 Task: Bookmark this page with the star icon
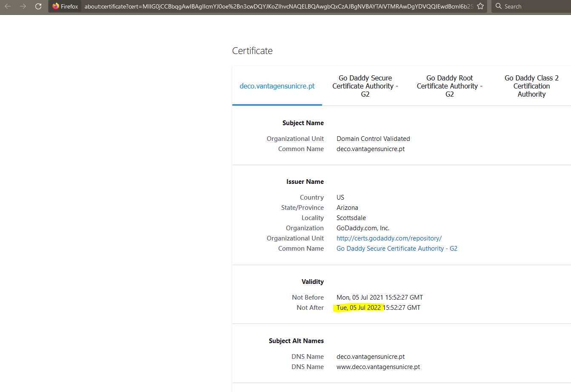[480, 6]
